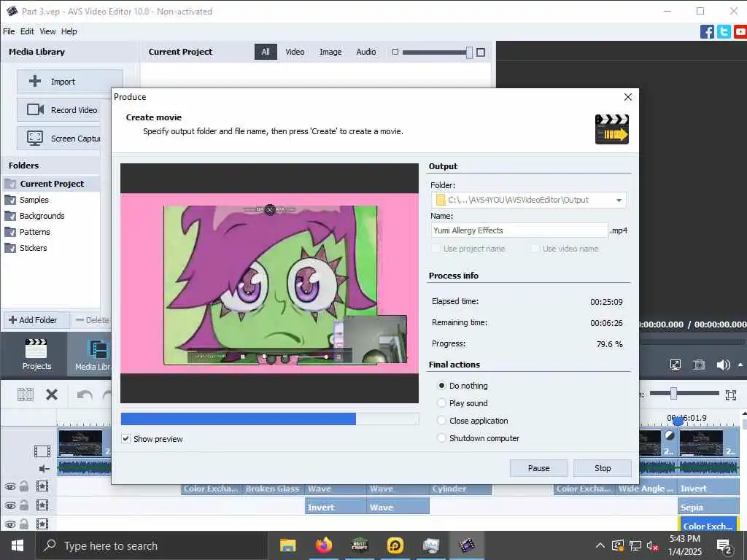747x560 pixels.
Task: Open the File menu
Action: pyautogui.click(x=9, y=31)
